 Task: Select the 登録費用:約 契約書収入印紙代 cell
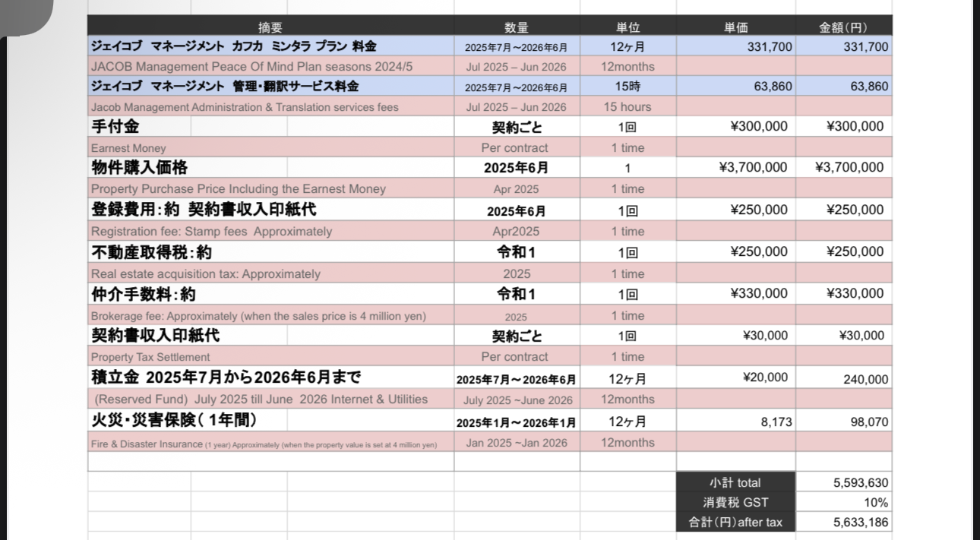pos(270,210)
